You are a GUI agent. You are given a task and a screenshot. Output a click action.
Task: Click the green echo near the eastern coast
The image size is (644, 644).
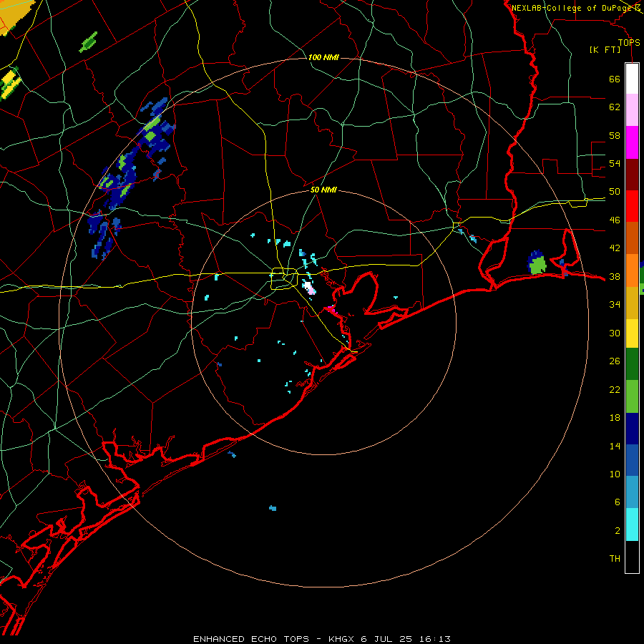[x=537, y=265]
